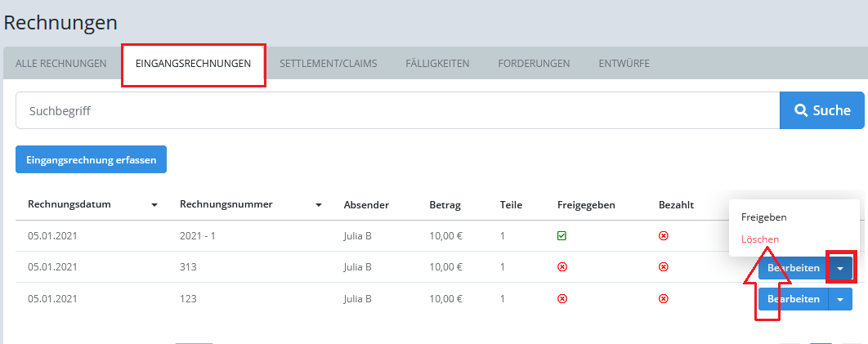Viewport: 868px width, 344px height.
Task: Click the Rechnungsdatum column header
Action: point(69,204)
